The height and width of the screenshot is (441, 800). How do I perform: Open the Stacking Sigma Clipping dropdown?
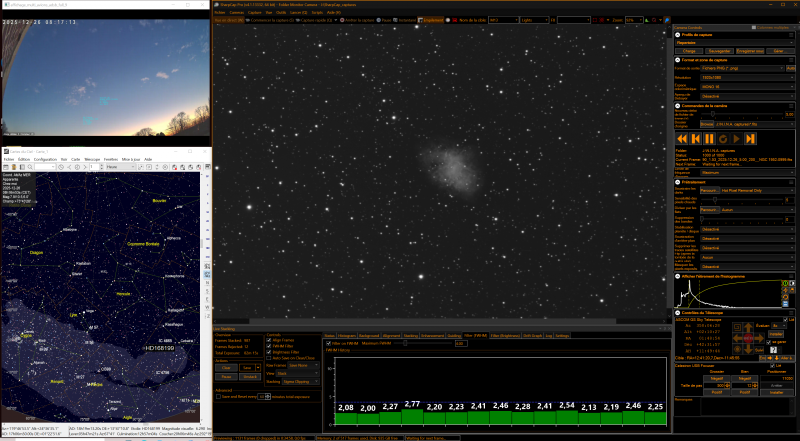301,382
